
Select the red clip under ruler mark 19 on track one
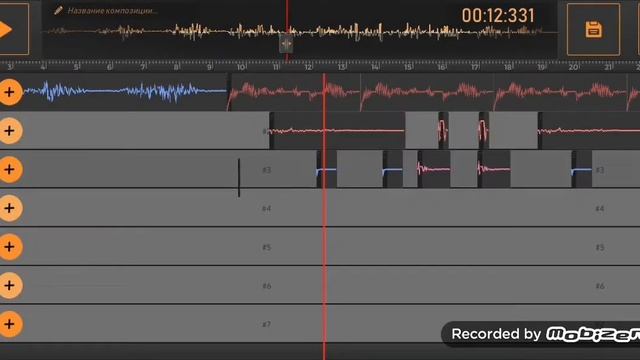click(x=560, y=92)
